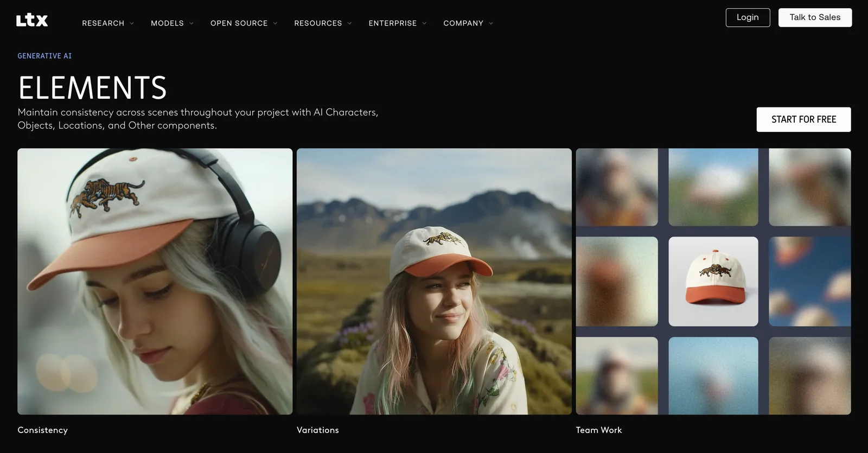The height and width of the screenshot is (453, 868).
Task: Open the Models menu
Action: (x=172, y=23)
